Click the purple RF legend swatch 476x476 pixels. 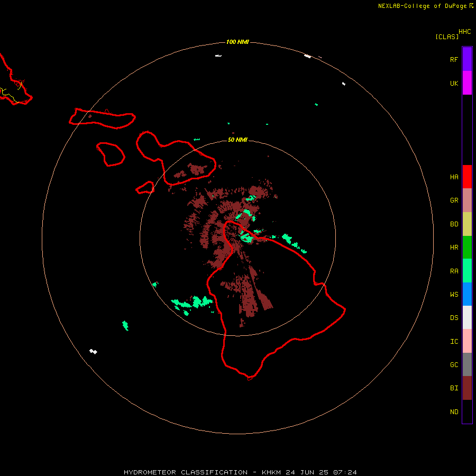coord(467,59)
